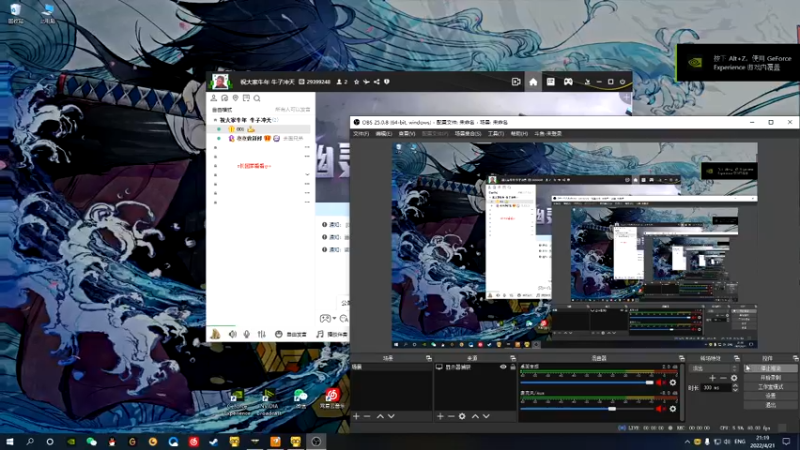The height and width of the screenshot is (450, 800).
Task: Mute the desktop audio speaker icon
Action: point(660,382)
